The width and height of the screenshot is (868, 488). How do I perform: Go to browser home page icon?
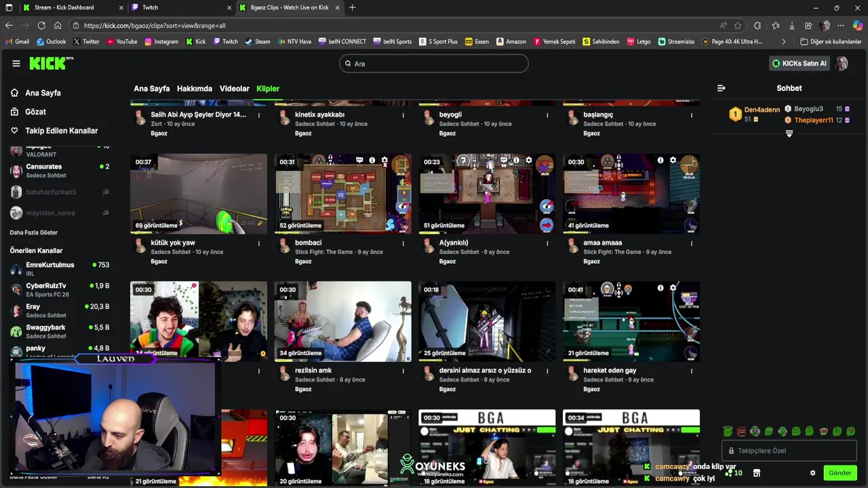click(x=58, y=26)
